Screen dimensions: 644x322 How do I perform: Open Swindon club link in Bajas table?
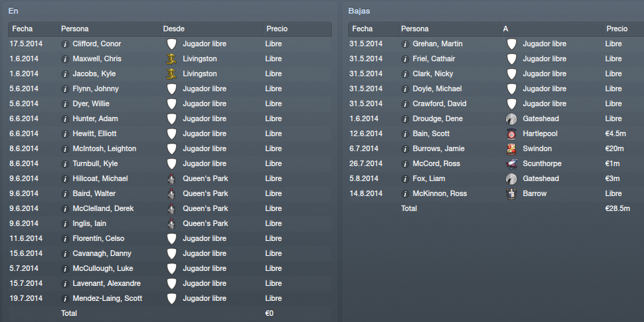click(x=537, y=148)
